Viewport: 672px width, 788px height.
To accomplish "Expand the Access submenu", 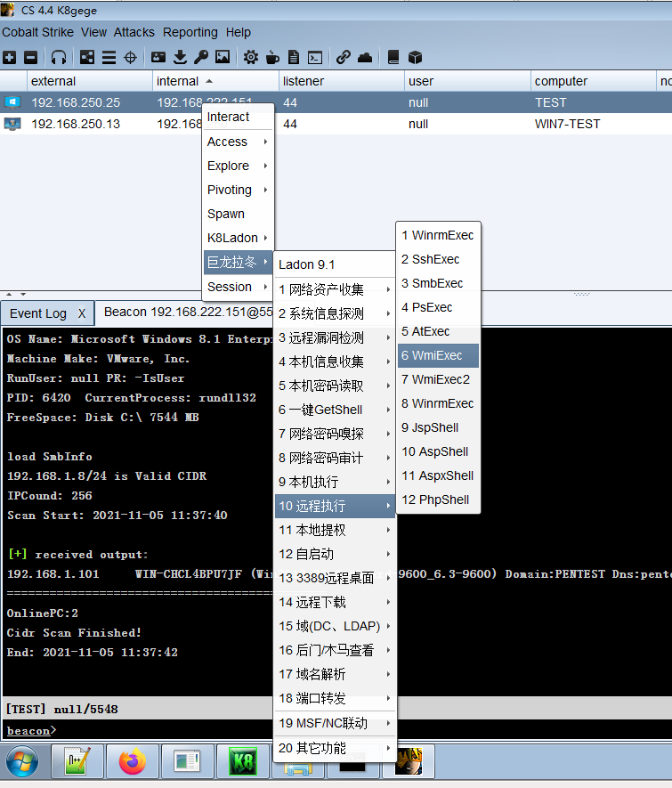I will (238, 142).
